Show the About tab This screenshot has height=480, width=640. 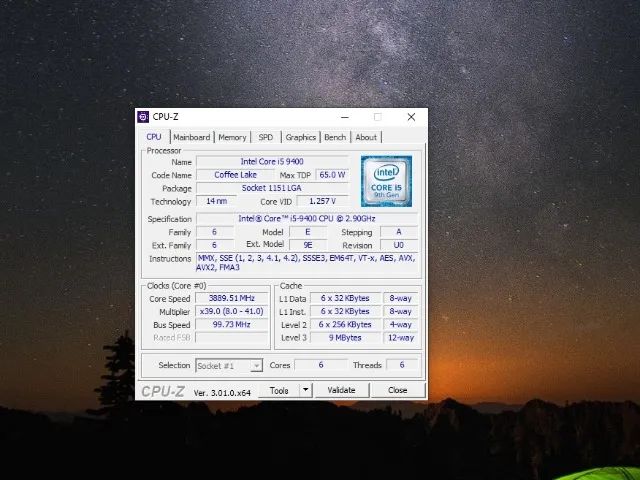click(366, 137)
